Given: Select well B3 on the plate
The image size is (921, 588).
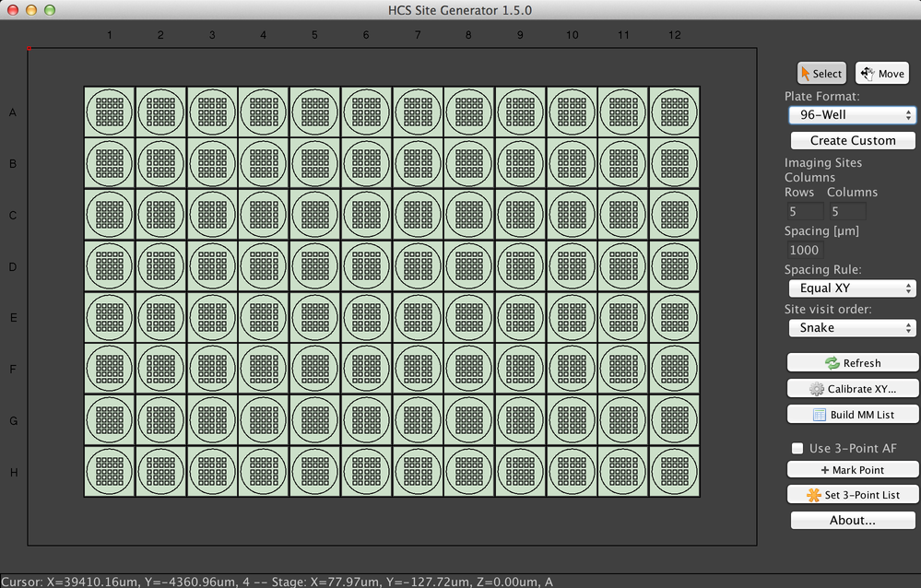Looking at the screenshot, I should (x=213, y=163).
